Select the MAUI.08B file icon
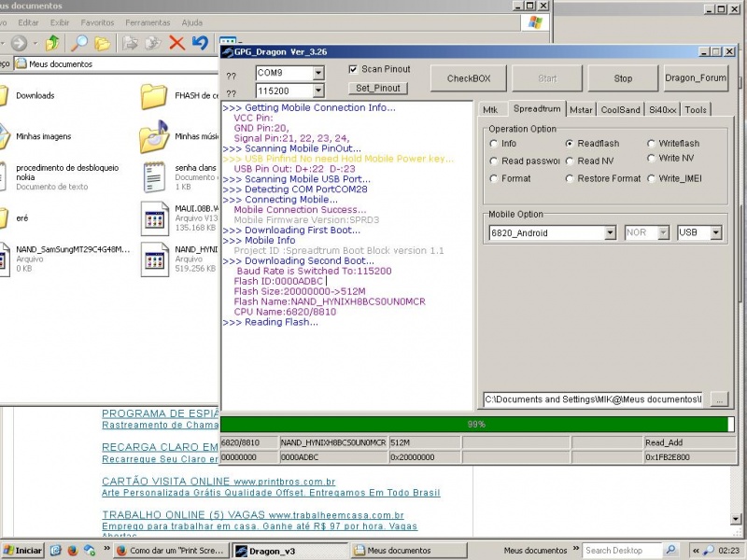 tap(155, 219)
